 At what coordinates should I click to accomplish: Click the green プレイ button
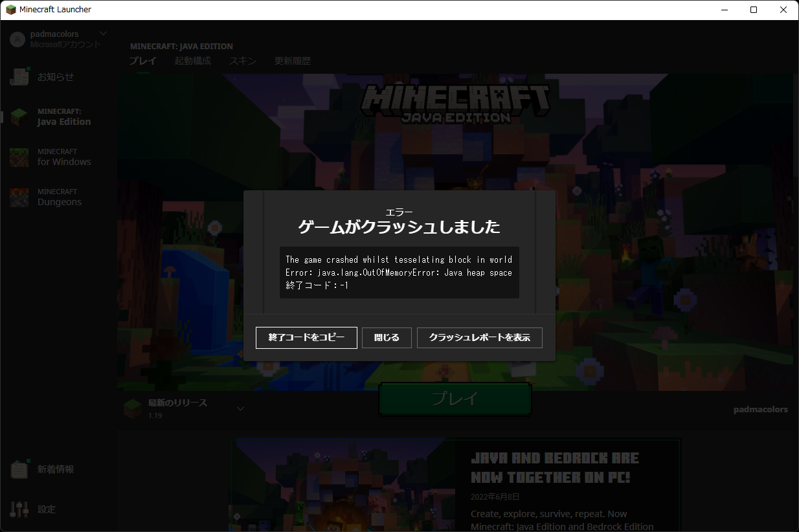pyautogui.click(x=455, y=399)
